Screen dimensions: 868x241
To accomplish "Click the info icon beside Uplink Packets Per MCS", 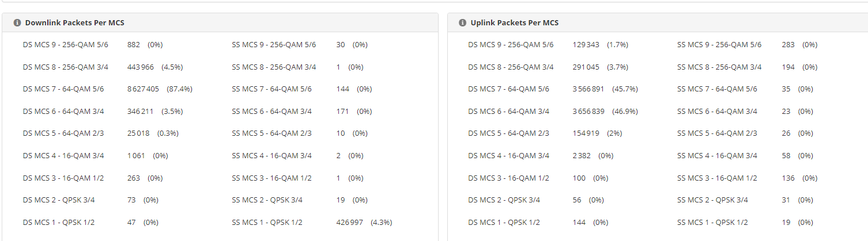I will 462,23.
